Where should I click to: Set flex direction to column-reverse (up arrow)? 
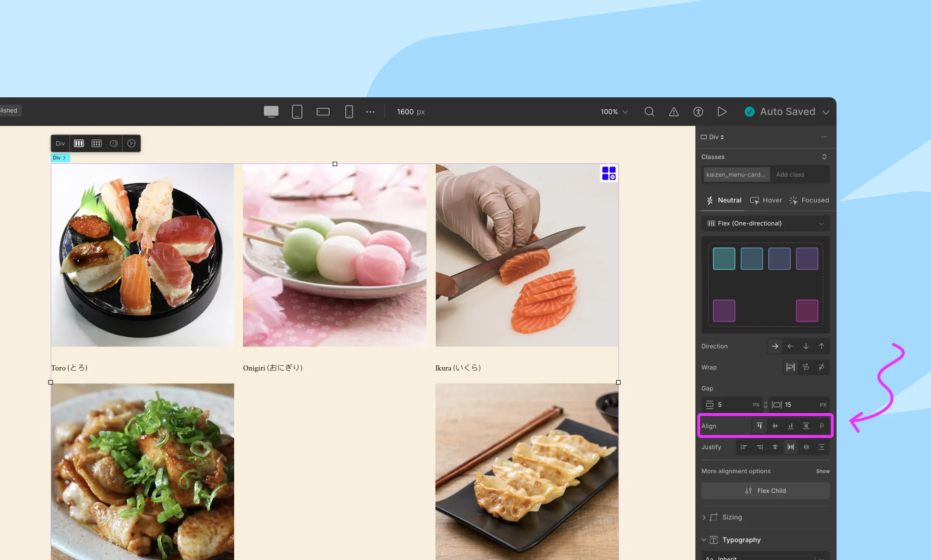pos(821,346)
